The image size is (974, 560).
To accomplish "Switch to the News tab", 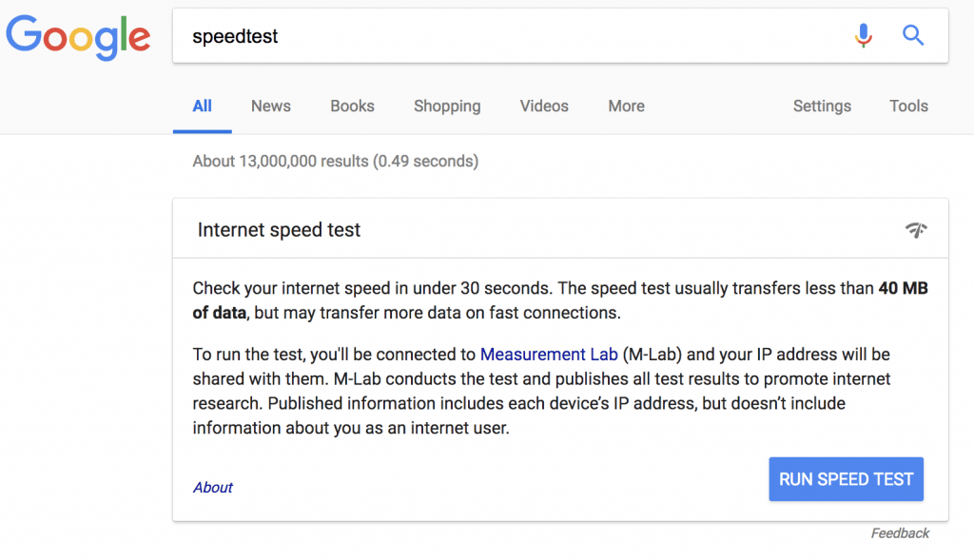I will (271, 106).
